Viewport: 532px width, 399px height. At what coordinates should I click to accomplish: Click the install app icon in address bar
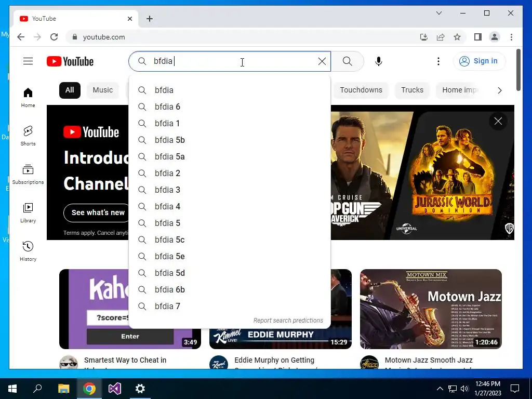tap(424, 37)
